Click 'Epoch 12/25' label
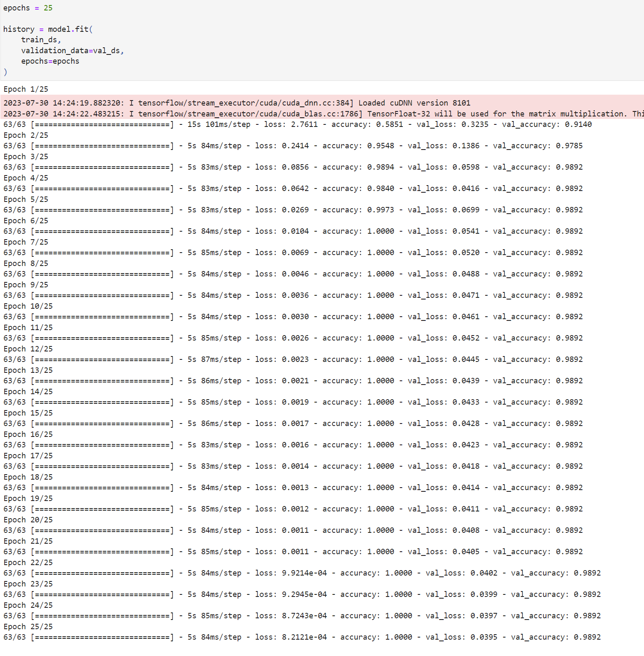Viewport: 644px width, 656px height. (x=28, y=349)
